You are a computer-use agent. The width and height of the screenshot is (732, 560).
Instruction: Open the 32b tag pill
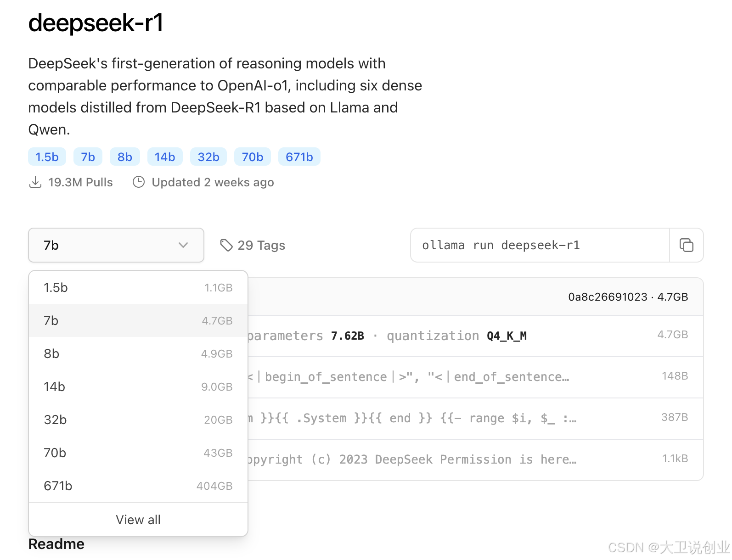point(208,157)
